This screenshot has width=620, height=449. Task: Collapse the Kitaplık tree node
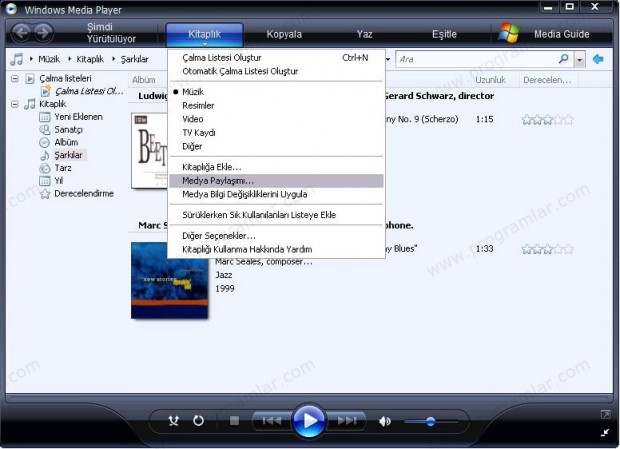point(15,104)
